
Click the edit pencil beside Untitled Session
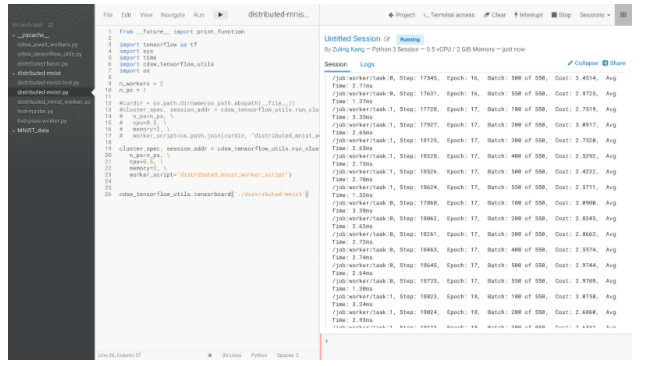[x=387, y=39]
